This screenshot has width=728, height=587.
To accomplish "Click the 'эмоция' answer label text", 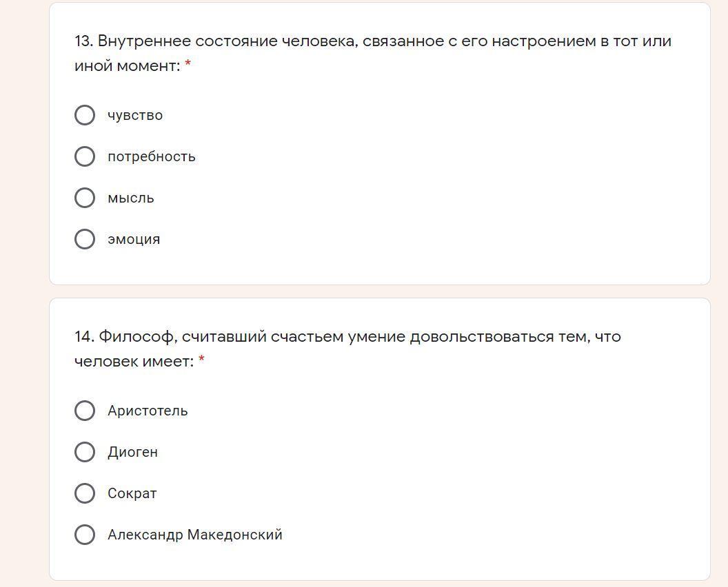I will pos(134,239).
